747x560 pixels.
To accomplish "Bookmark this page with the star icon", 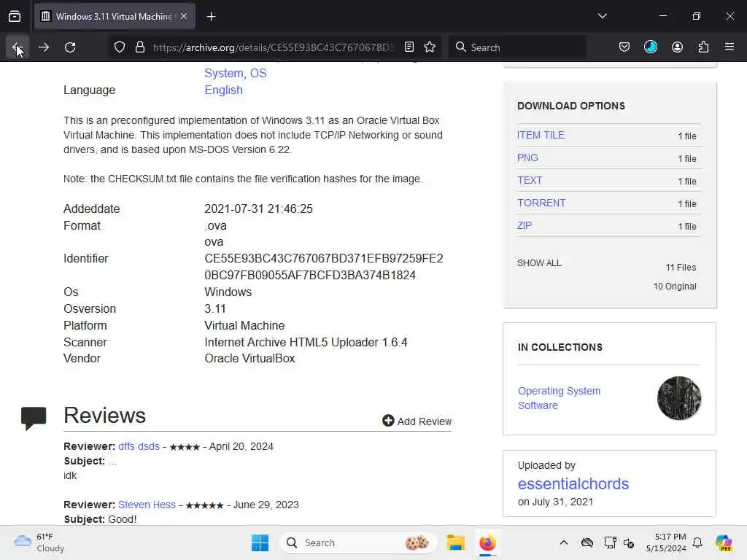I will click(430, 47).
